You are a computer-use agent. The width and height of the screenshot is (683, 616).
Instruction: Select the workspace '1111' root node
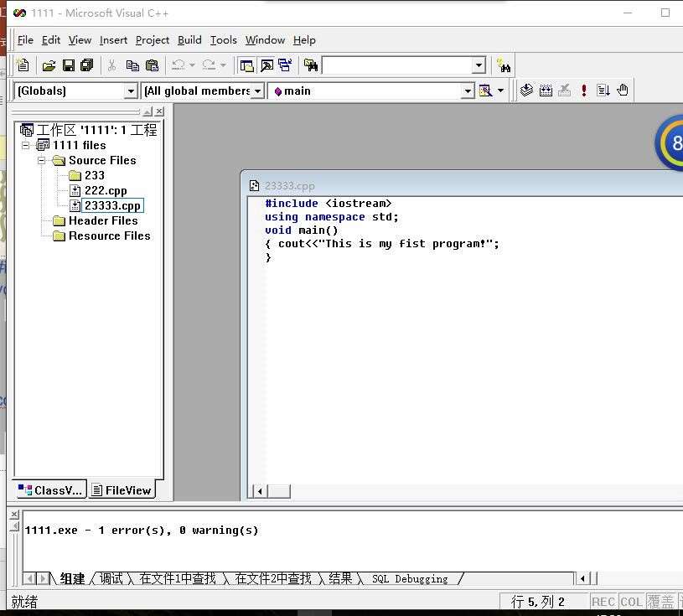click(x=96, y=130)
